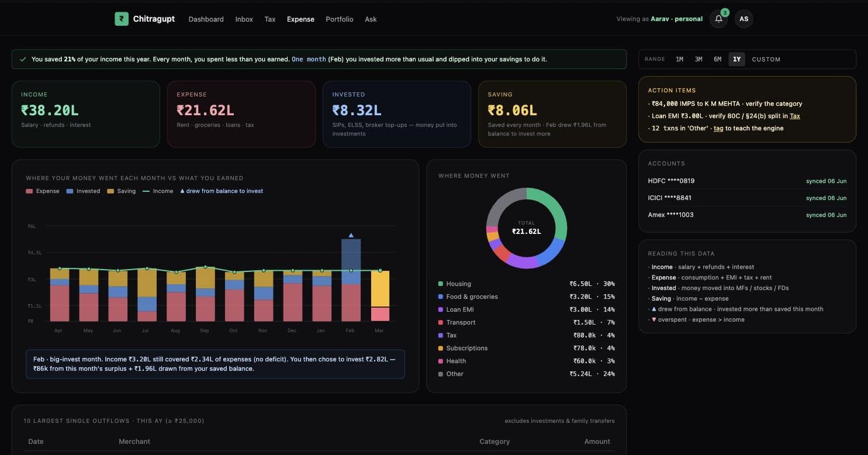
Task: Open the notifications bell icon
Action: [718, 19]
